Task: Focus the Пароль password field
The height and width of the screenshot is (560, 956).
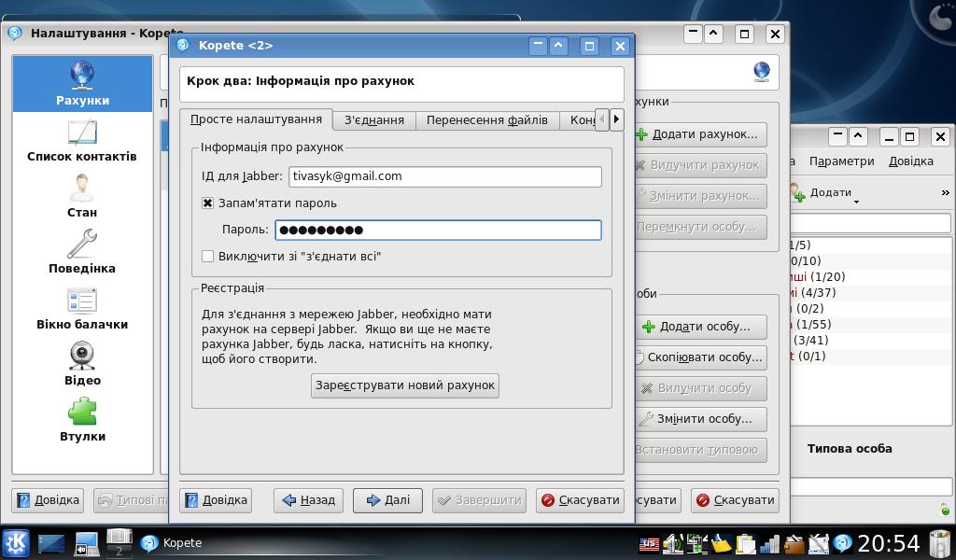Action: [x=438, y=230]
